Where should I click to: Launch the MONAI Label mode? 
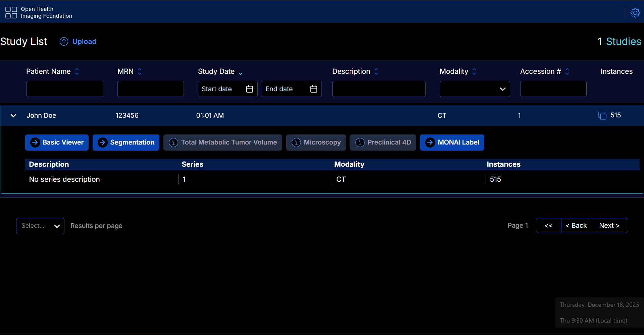coord(452,143)
